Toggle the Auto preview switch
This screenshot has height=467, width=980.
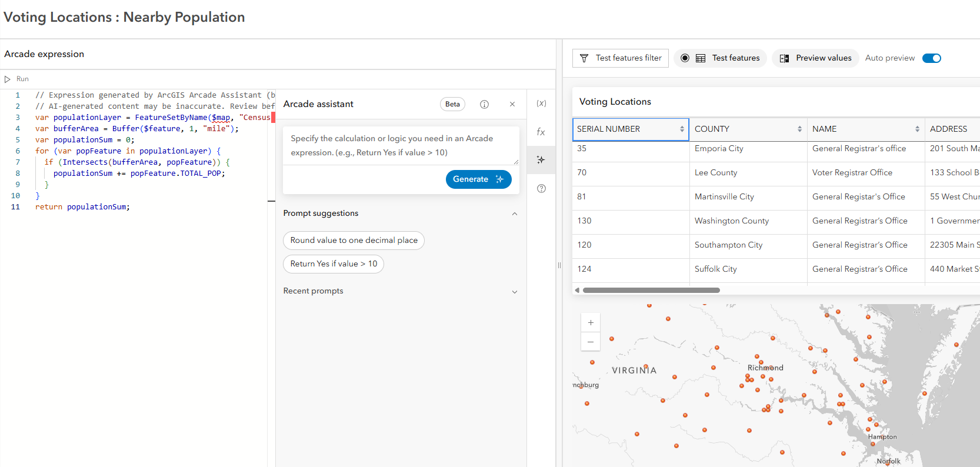click(932, 58)
